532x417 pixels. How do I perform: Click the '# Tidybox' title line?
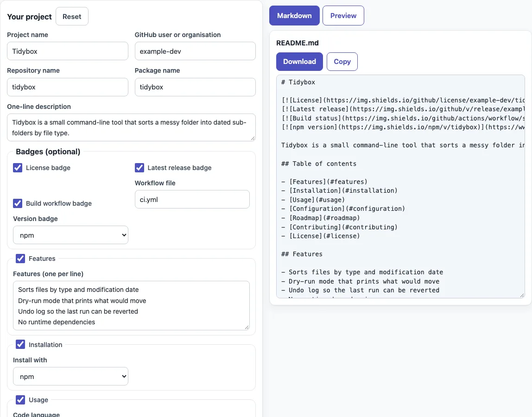[298, 82]
